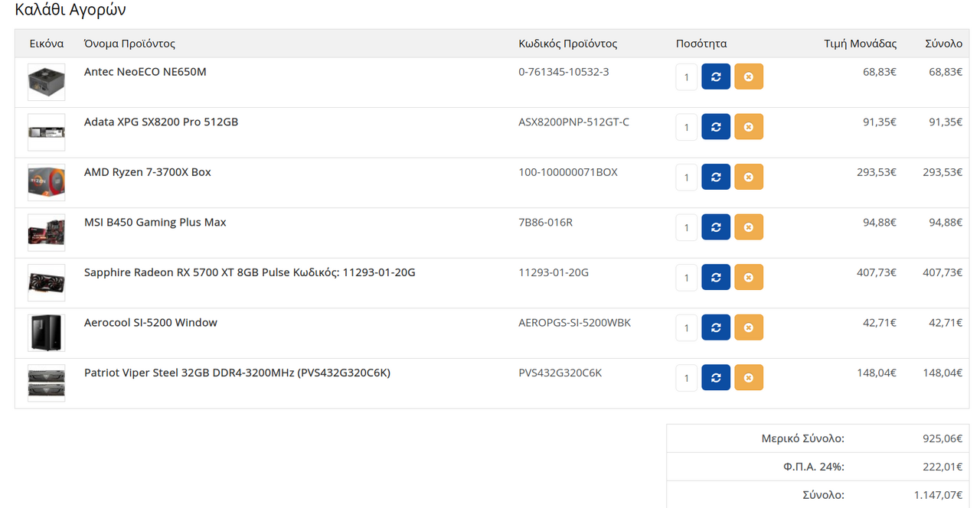Open the Aerocool case thumbnail

46,333
